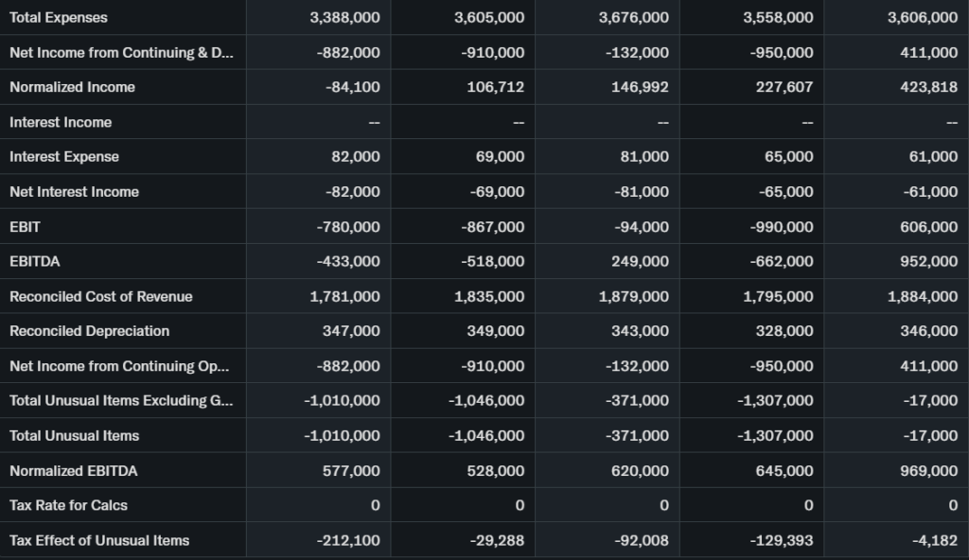Select the Normalized Income row label
Image resolution: width=969 pixels, height=560 pixels.
point(72,87)
